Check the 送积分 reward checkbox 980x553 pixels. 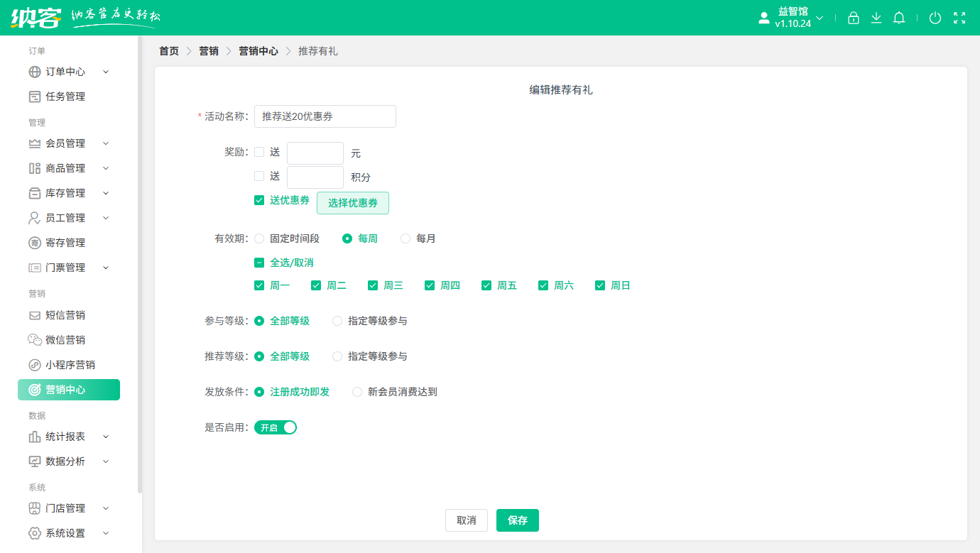(259, 176)
